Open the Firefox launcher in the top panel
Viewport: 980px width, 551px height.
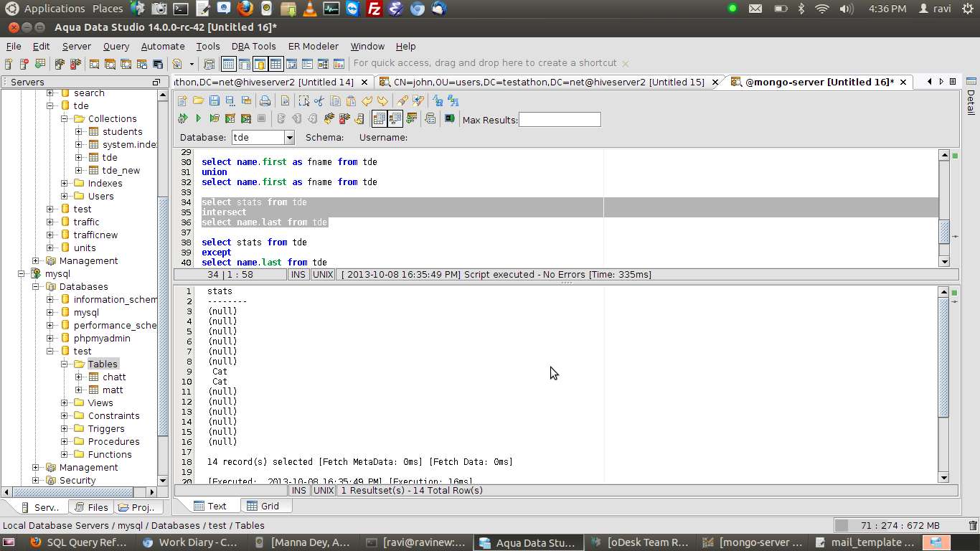[245, 9]
